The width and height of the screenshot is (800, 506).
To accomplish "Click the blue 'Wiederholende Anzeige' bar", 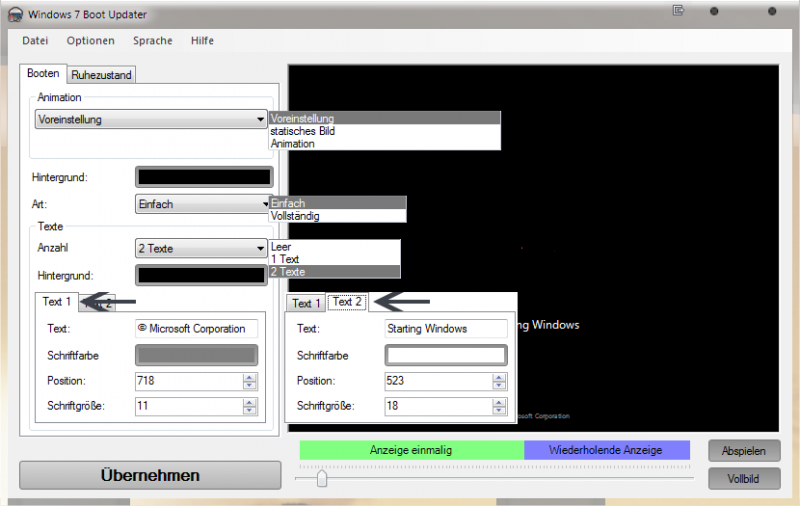I will [607, 450].
